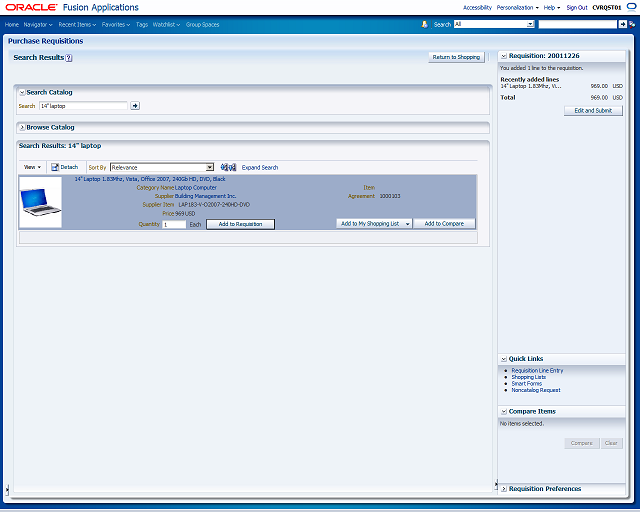
Task: Click the Return to Shopping button
Action: coord(456,57)
